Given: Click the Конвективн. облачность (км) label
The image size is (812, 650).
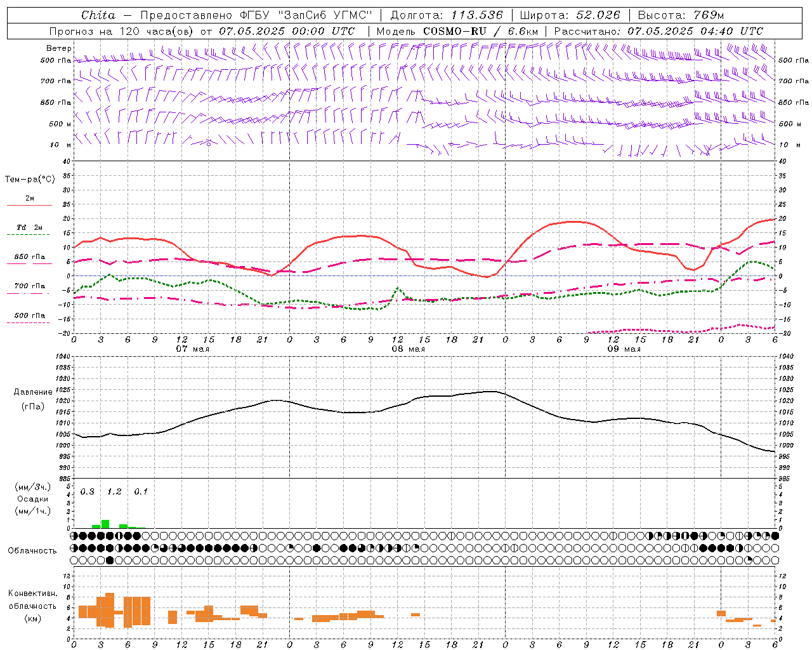Looking at the screenshot, I should 32,606.
